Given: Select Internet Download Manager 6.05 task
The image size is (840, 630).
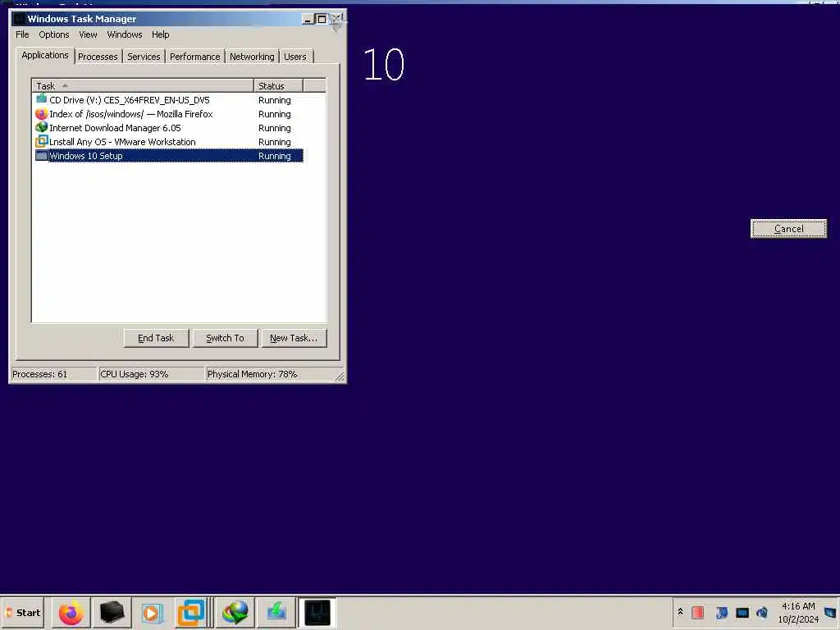Looking at the screenshot, I should click(167, 128).
